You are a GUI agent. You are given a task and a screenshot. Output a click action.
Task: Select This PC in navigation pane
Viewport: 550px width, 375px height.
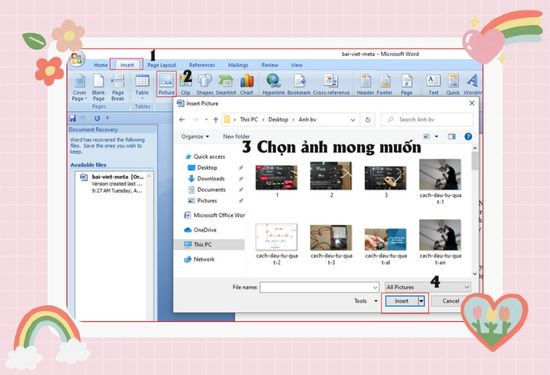(209, 245)
